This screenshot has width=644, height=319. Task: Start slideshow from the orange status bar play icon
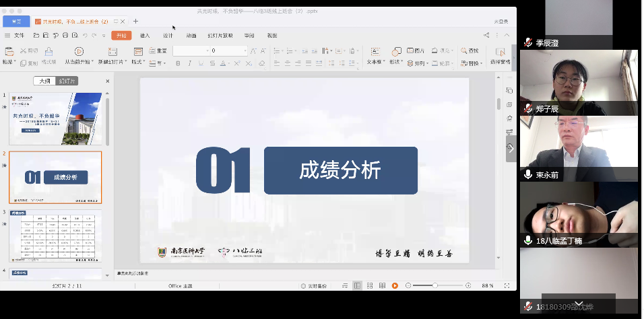(x=395, y=286)
